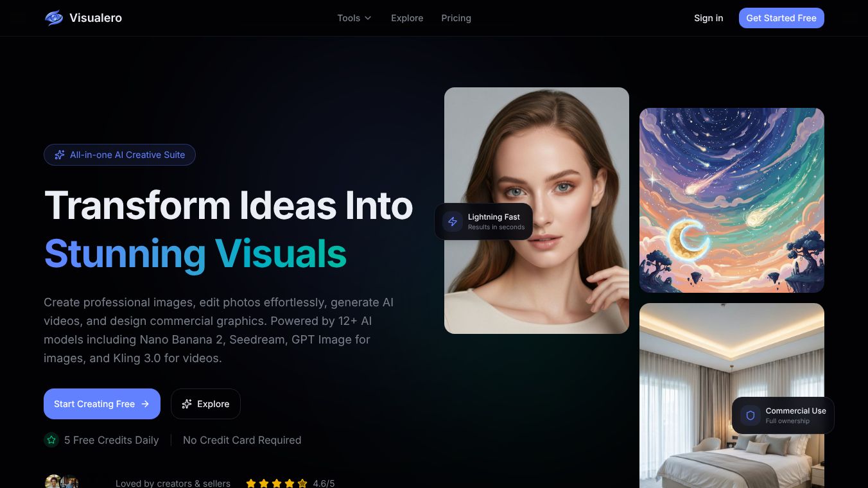Image resolution: width=868 pixels, height=488 pixels.
Task: Go to the Pricing page
Action: pos(456,18)
